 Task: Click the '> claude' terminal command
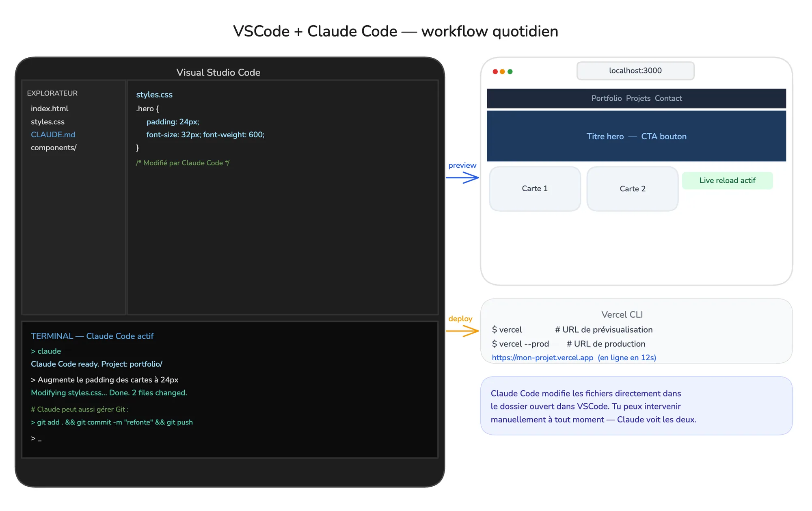46,351
